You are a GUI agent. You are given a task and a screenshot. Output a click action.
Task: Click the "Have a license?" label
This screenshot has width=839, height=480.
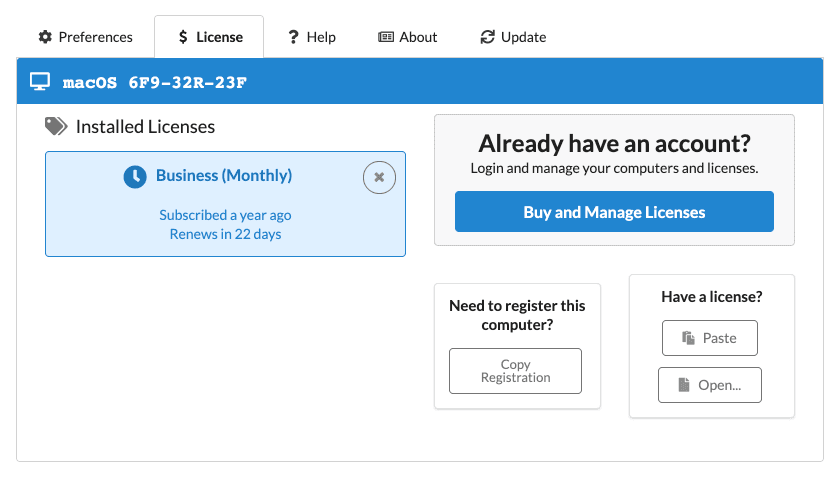711,297
